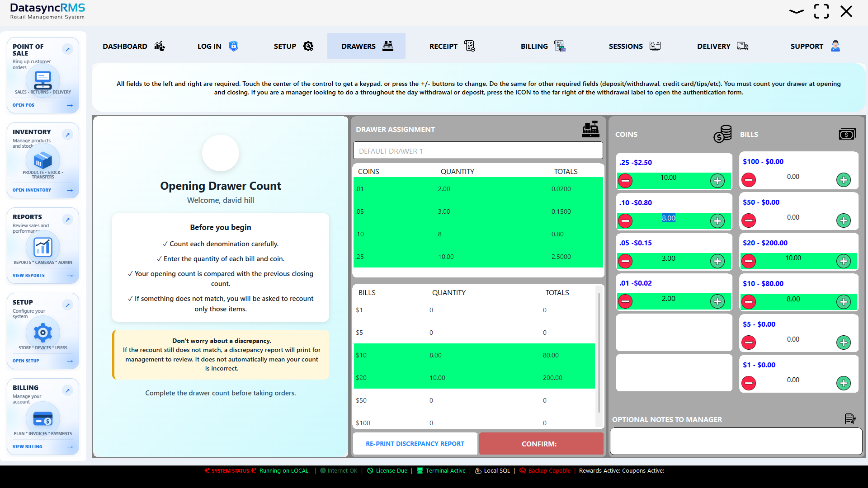Increase the $20 bill quantity
The image size is (868, 488).
pos(844,261)
